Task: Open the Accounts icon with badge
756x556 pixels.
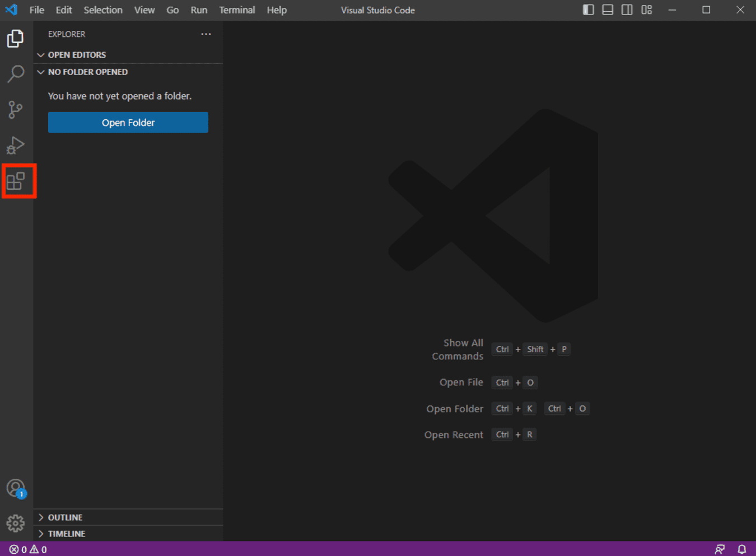Action: [x=16, y=488]
